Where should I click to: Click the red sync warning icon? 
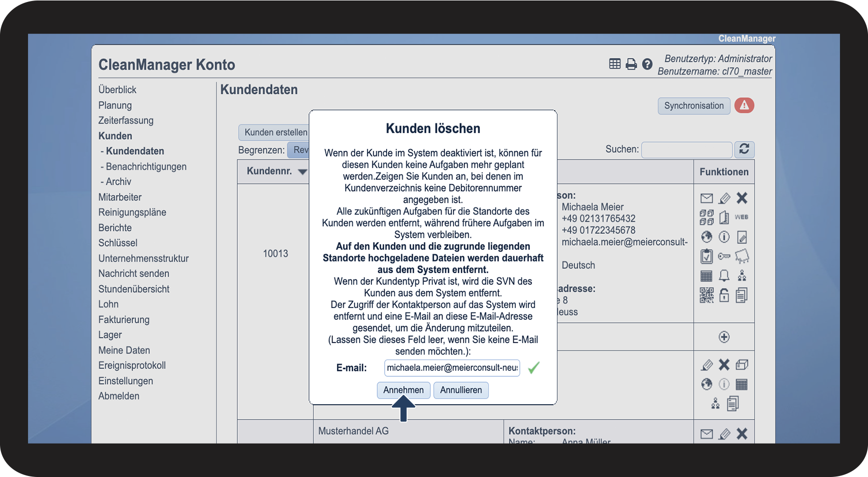744,106
